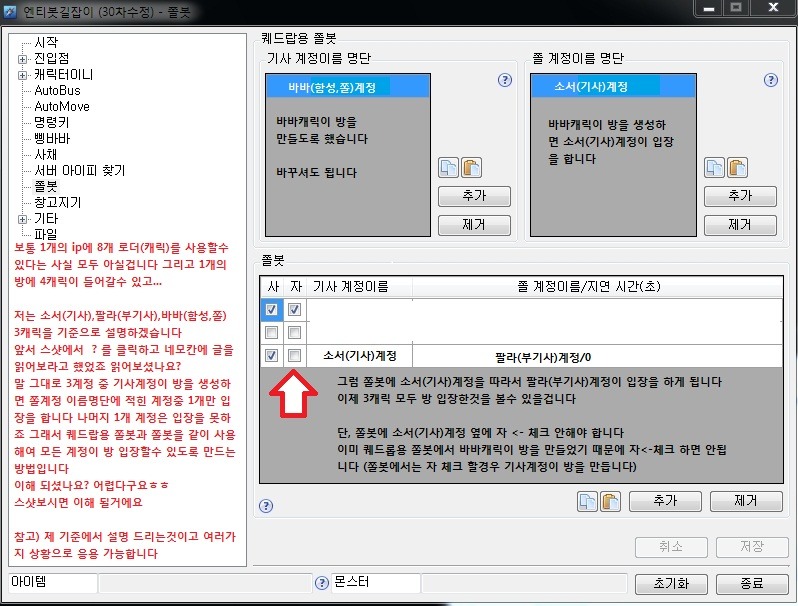Select 진입점 label in the tree
This screenshot has height=606, width=798.
tap(51, 59)
